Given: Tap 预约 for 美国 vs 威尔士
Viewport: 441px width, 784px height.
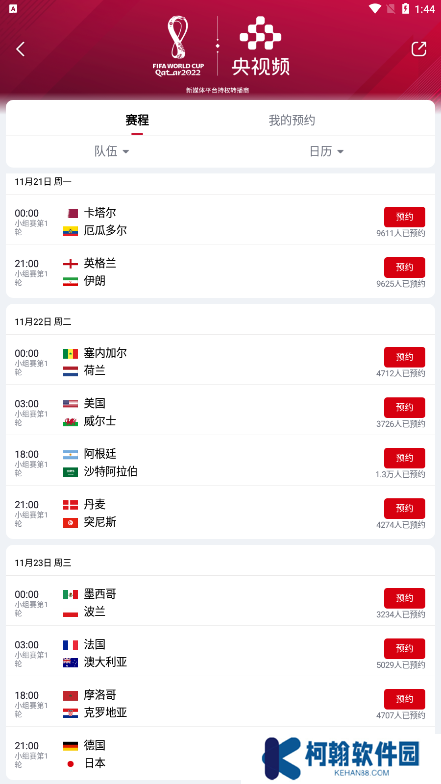Looking at the screenshot, I should 404,408.
